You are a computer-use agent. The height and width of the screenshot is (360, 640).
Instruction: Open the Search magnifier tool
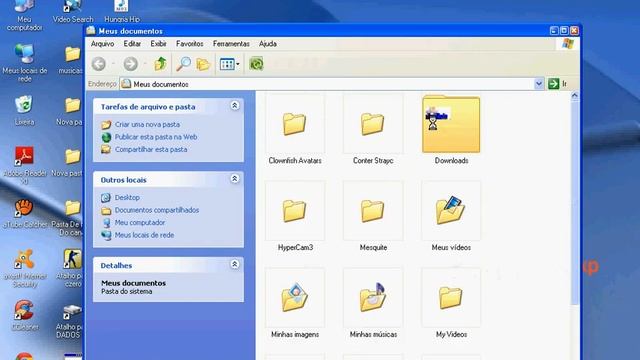[x=183, y=64]
